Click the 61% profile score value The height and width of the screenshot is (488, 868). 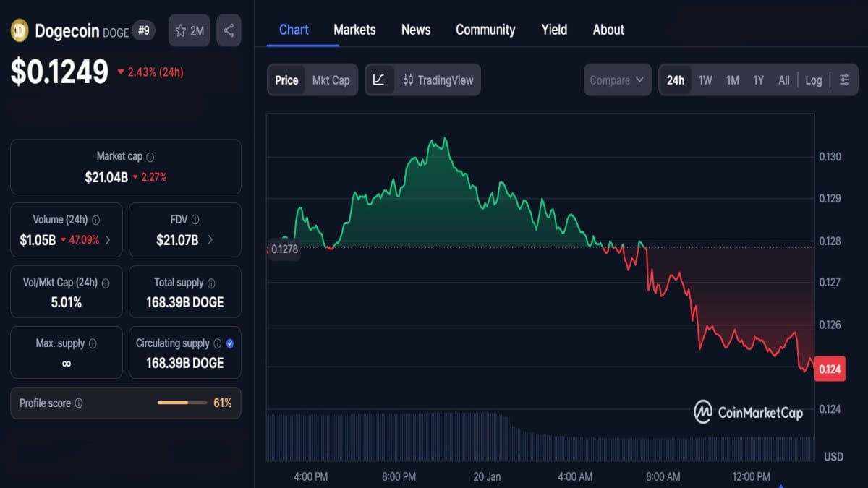point(223,403)
